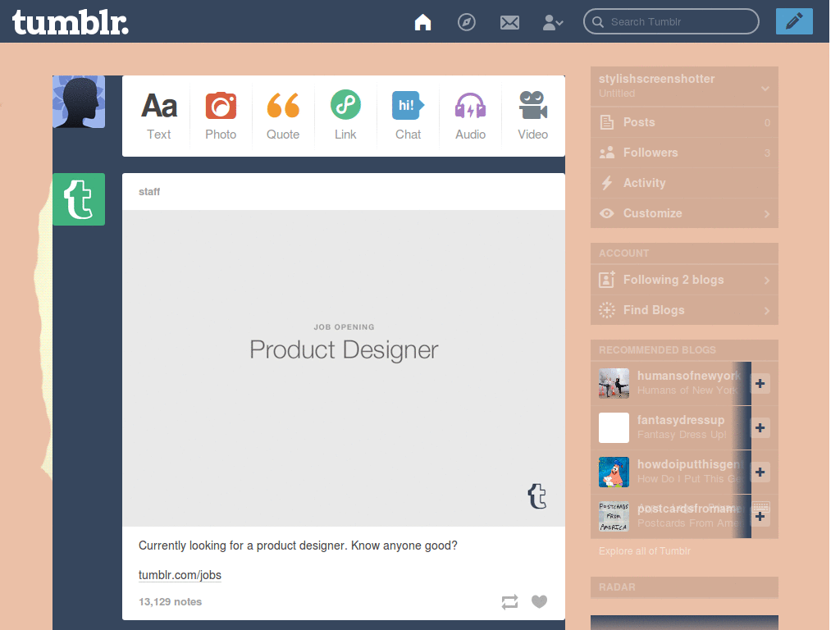Screen dimensions: 840x630
Task: Open the howdoiputthisgently blog name
Action: pos(690,464)
